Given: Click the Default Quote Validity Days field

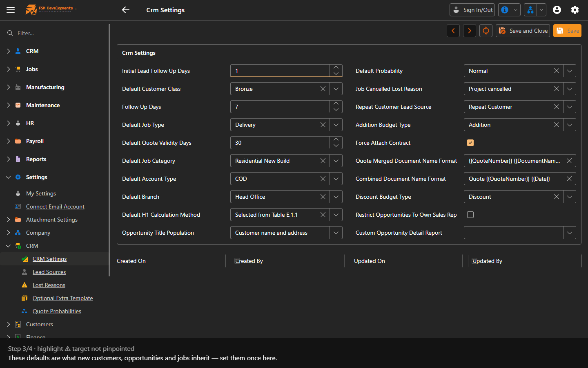Looking at the screenshot, I should click(280, 143).
